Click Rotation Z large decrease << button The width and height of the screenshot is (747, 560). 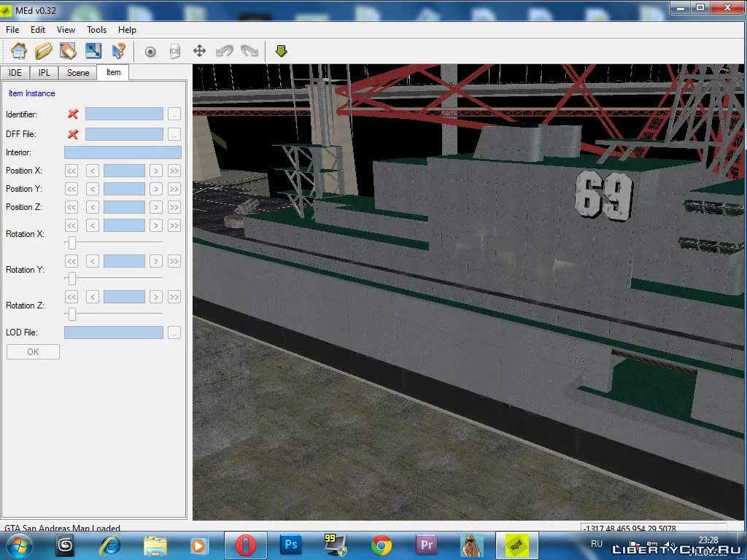pos(71,297)
